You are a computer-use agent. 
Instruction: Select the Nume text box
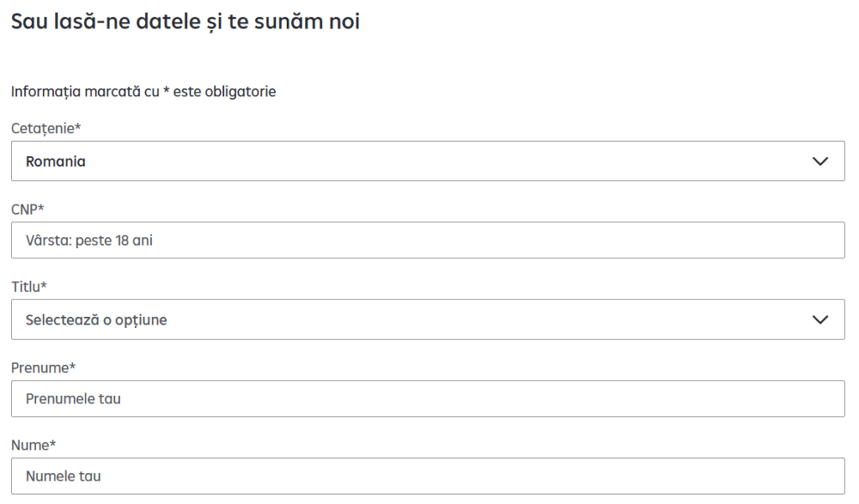tap(427, 476)
